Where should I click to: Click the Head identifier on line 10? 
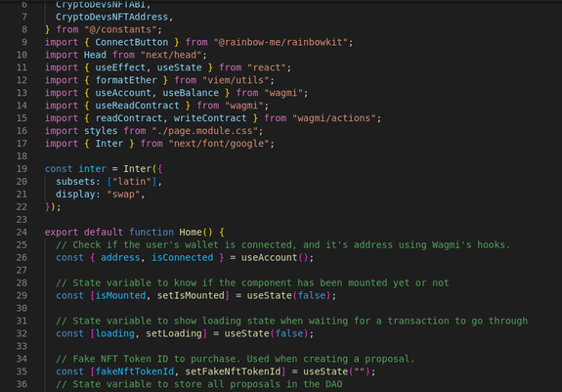click(95, 55)
